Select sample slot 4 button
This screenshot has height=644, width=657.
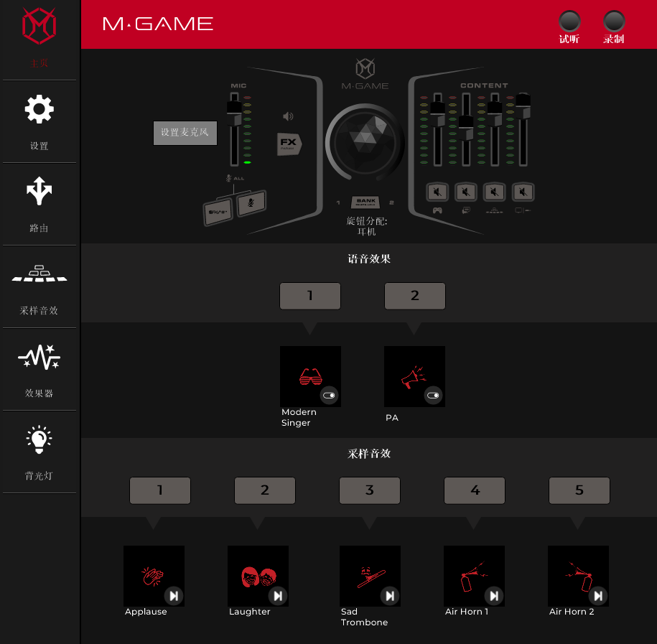click(x=475, y=490)
